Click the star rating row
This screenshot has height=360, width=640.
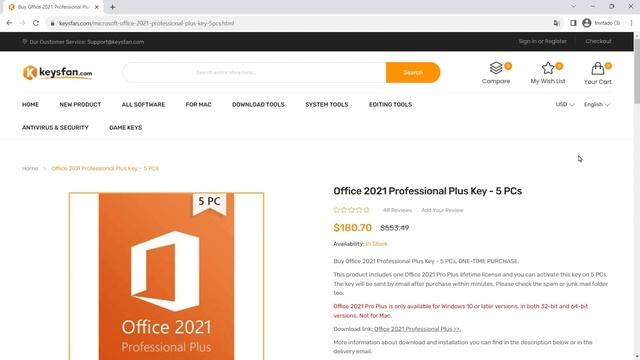pyautogui.click(x=351, y=210)
